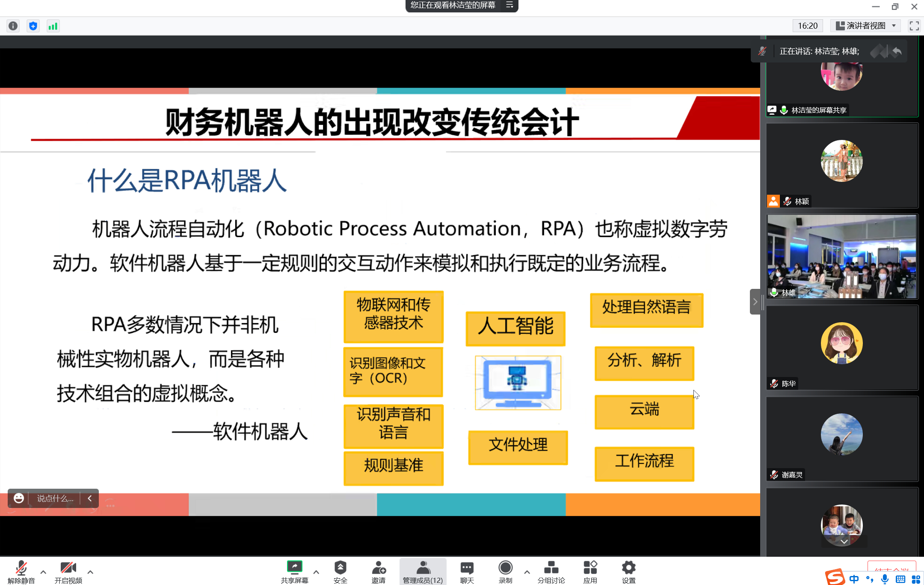Expand the audio options arrow beside 解除静音

(43, 572)
